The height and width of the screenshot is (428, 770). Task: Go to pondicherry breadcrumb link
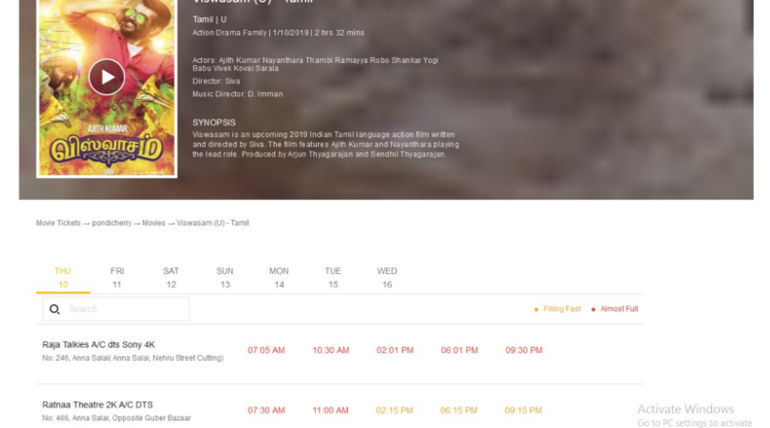(112, 223)
